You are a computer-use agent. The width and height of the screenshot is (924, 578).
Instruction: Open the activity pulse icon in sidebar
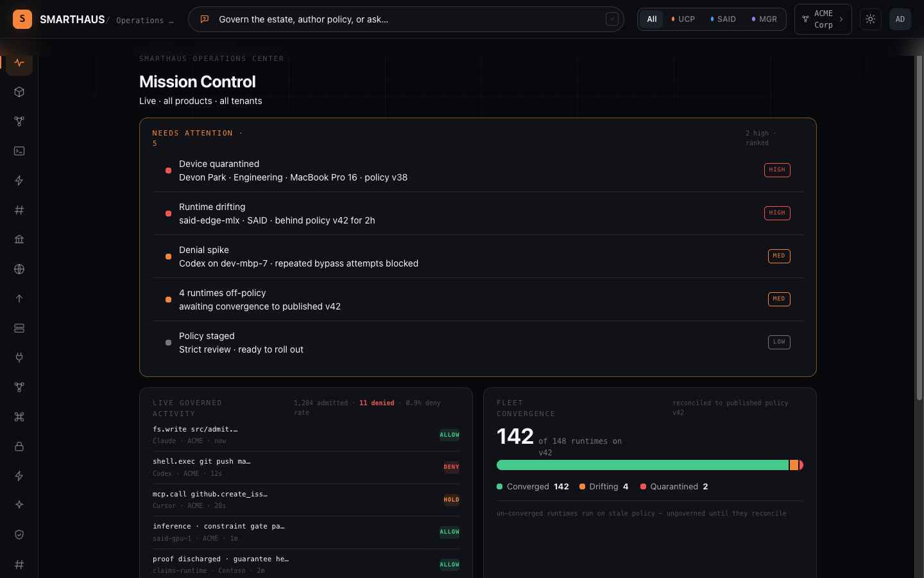click(19, 63)
